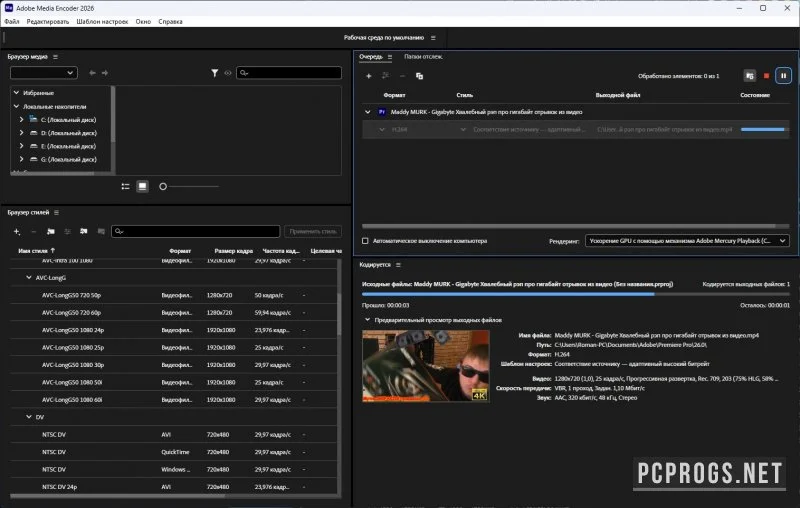Open the Очередь panel menu icon

point(390,57)
